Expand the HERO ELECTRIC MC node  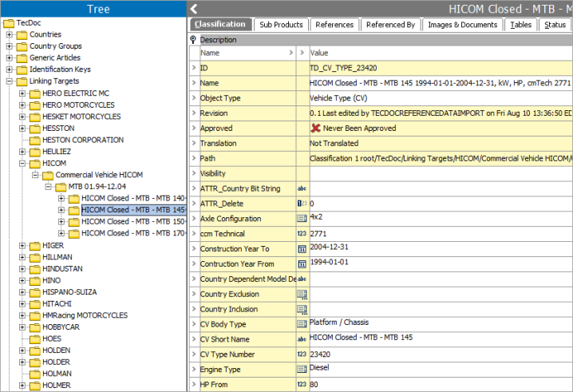click(x=22, y=93)
